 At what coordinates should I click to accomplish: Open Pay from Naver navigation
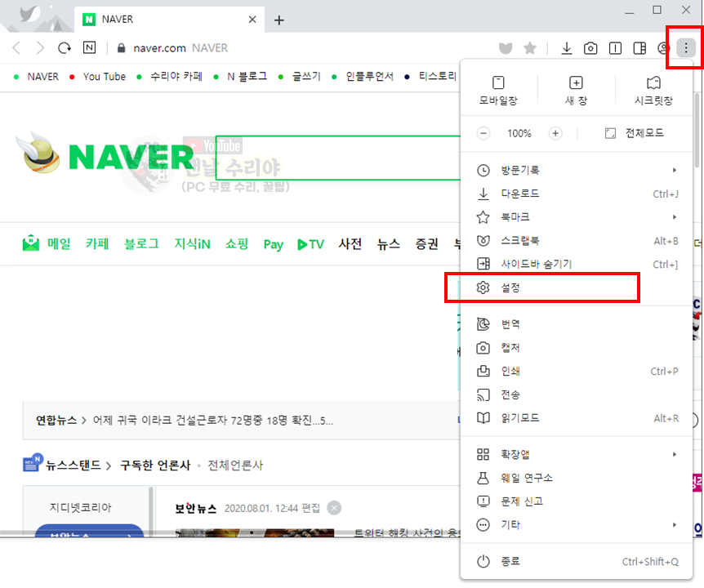[273, 245]
